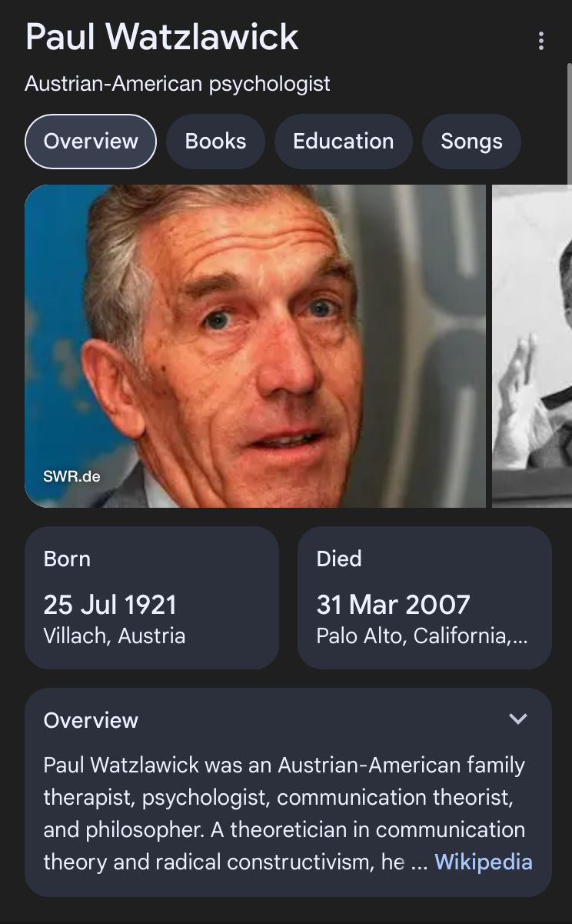Select the Overview tab
Screen dimensions: 572x924
(91, 142)
